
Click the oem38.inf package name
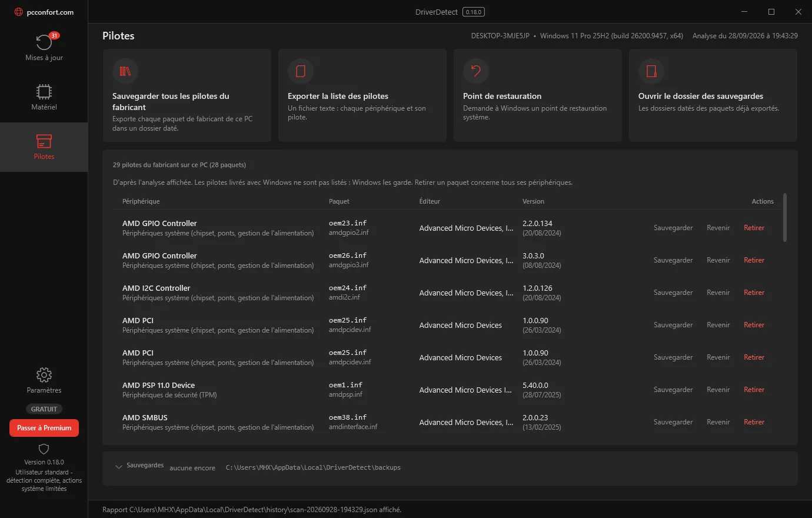348,417
